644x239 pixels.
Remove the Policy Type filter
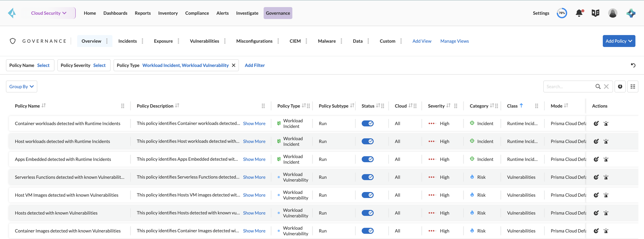click(233, 65)
